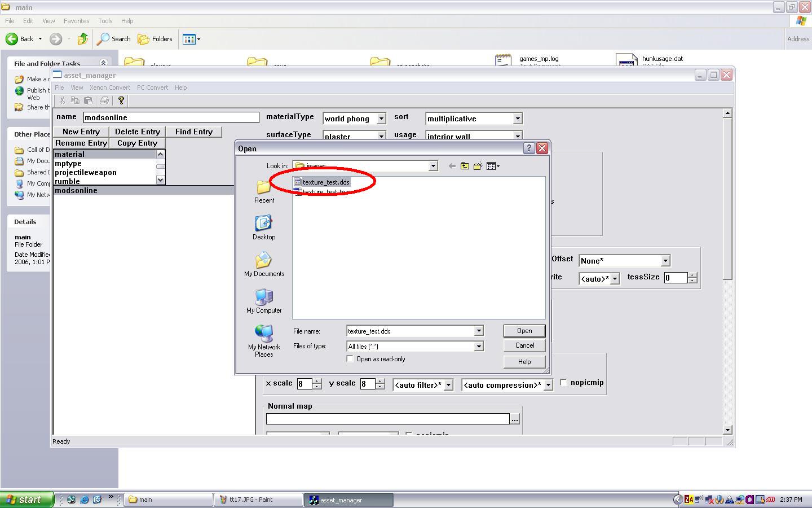Increase tessSize stepper value
Viewport: 812px width, 508px height.
[692, 275]
